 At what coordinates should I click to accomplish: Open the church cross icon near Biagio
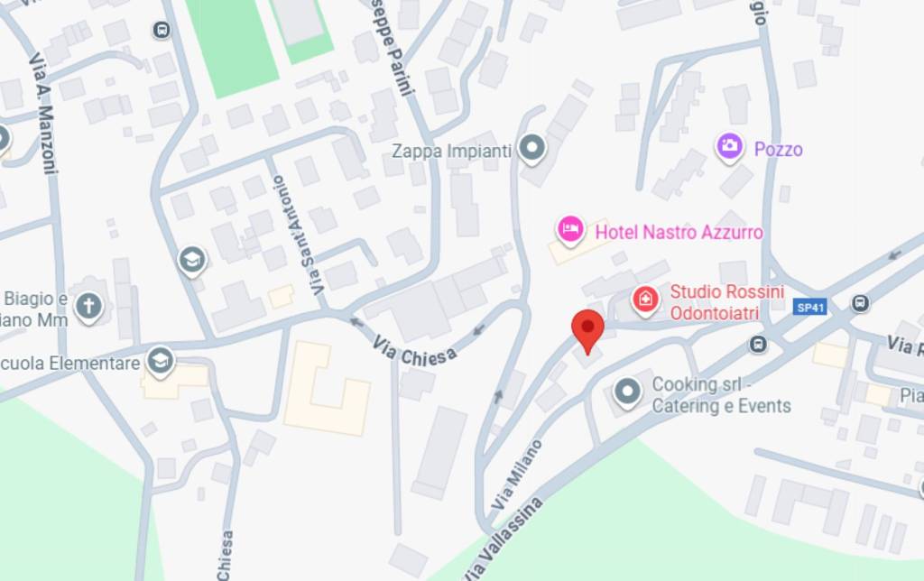point(89,307)
